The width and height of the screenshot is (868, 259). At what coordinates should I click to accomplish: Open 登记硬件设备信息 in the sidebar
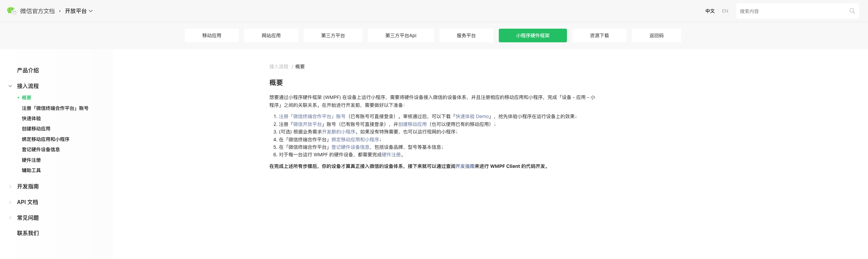[41, 149]
